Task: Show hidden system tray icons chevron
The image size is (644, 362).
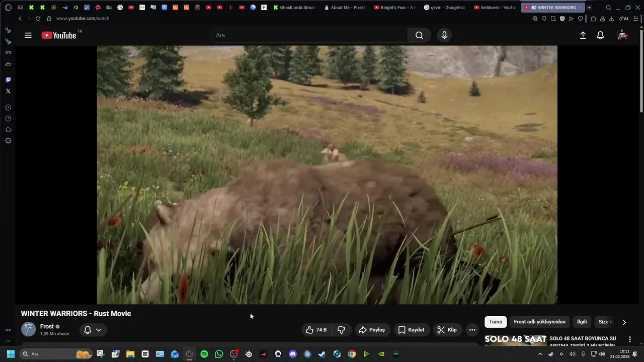Action: 540,354
